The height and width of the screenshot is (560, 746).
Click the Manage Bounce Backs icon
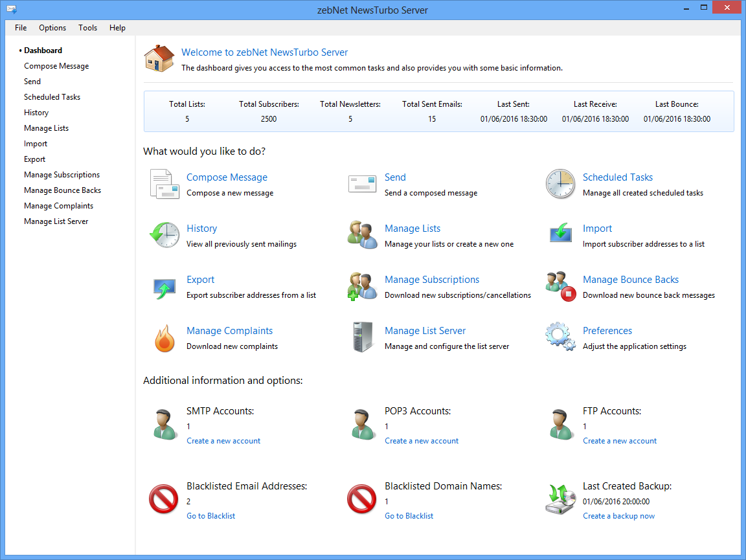[x=560, y=286]
